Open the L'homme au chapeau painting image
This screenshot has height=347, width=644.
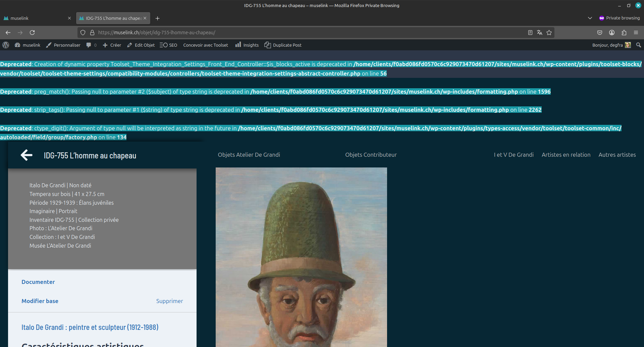pyautogui.click(x=301, y=257)
